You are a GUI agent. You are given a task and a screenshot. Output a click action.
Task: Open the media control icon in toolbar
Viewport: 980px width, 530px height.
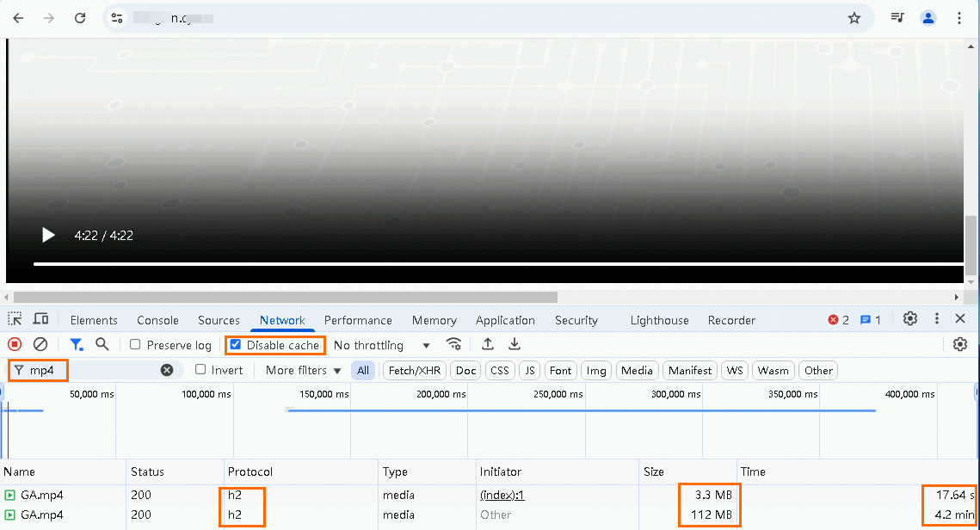click(x=897, y=18)
